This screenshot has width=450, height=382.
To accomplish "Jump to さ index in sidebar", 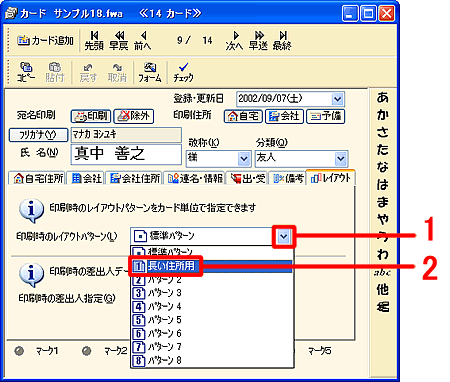I will pyautogui.click(x=382, y=132).
